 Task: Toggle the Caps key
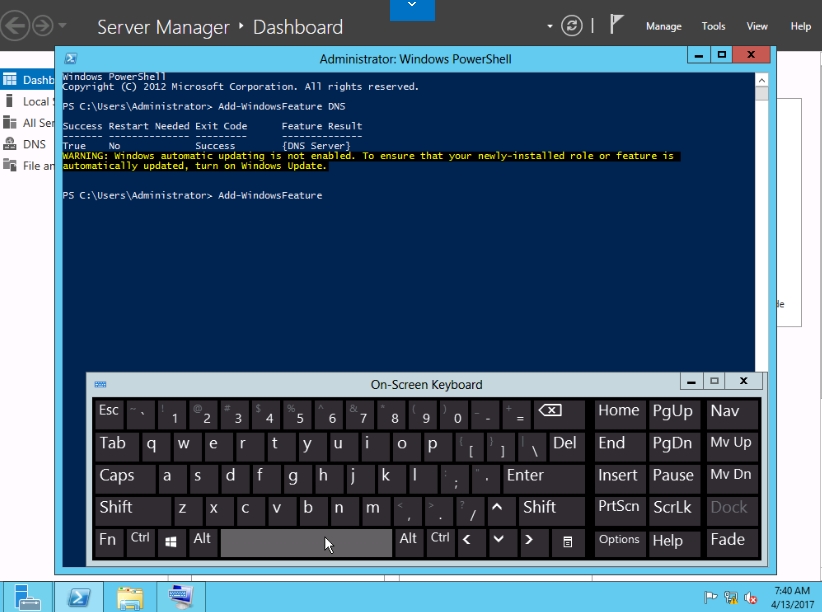[x=125, y=478]
